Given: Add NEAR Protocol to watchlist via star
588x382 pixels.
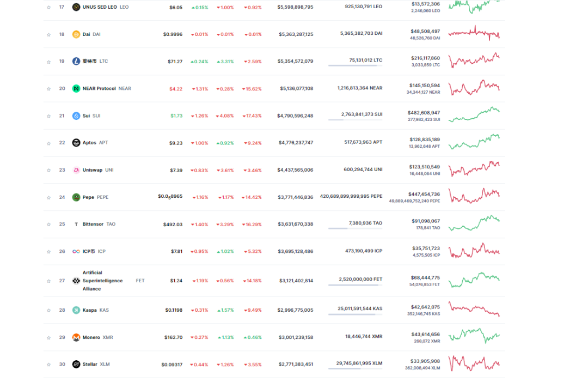Looking at the screenshot, I should coord(49,89).
